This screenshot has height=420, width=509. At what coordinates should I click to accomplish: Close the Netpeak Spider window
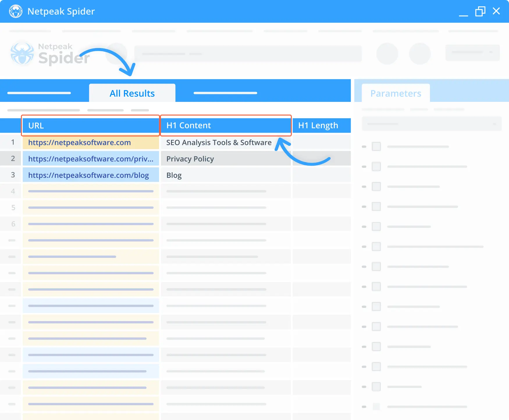pos(496,11)
